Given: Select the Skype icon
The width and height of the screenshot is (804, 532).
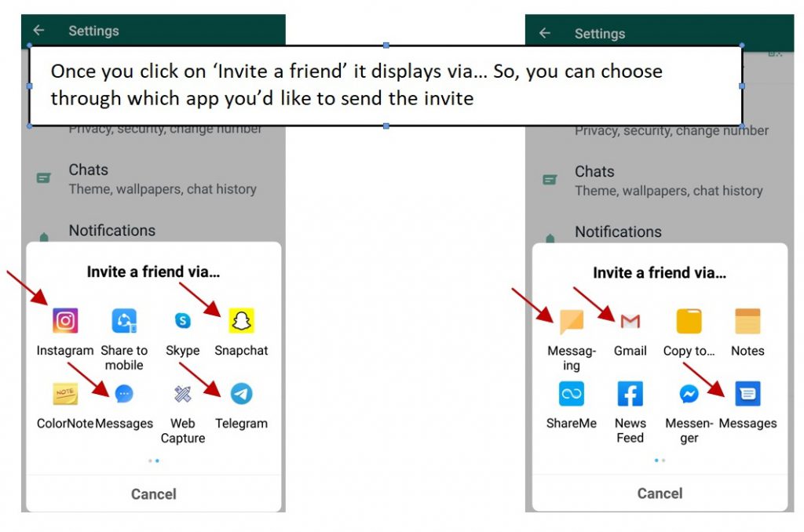Looking at the screenshot, I should click(183, 321).
